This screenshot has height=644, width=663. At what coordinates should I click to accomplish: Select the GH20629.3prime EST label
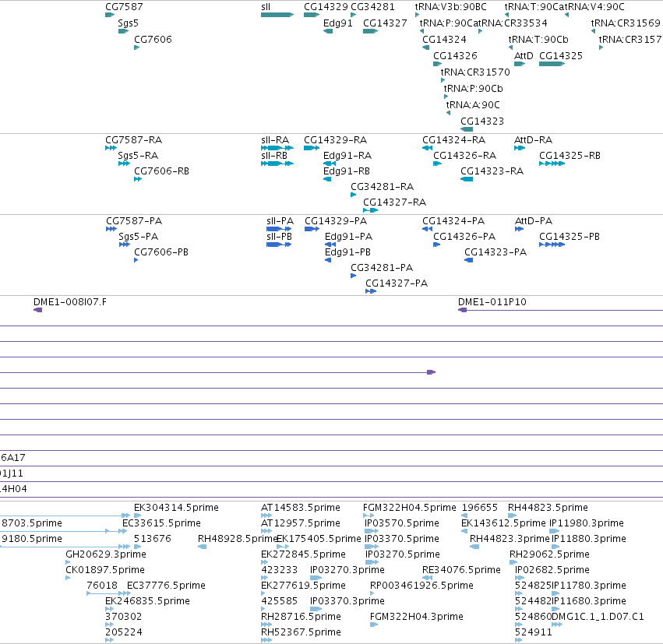pos(106,554)
